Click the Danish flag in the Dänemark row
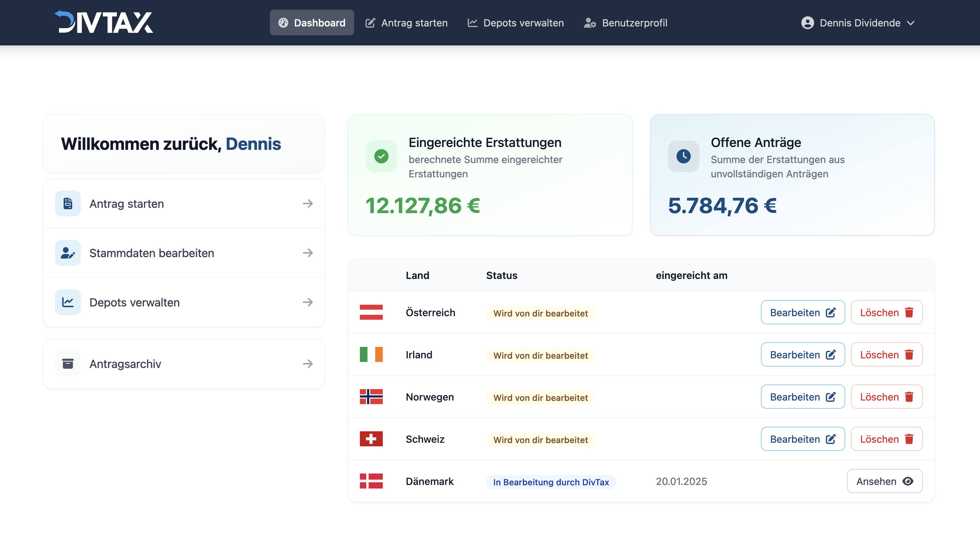This screenshot has width=980, height=535. tap(371, 482)
